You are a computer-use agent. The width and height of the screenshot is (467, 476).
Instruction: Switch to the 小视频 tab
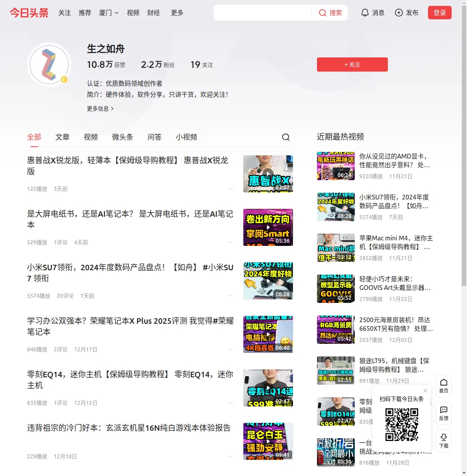pos(187,137)
